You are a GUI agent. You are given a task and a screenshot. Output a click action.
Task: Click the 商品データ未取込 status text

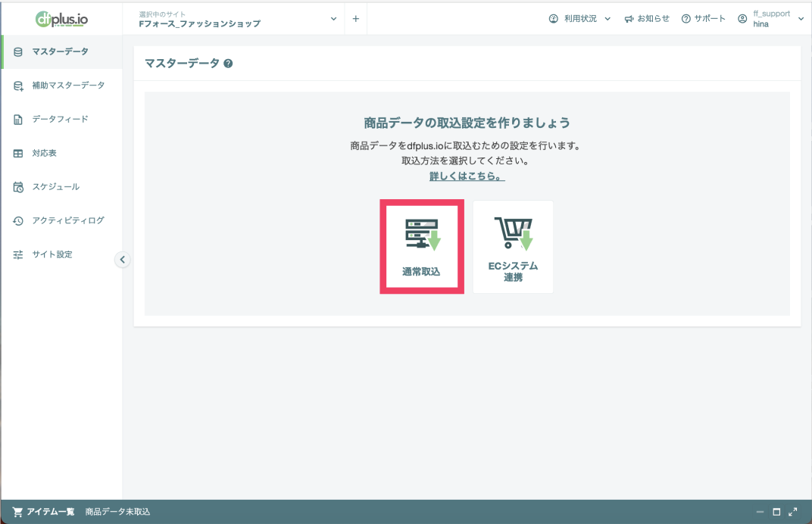[x=117, y=512]
